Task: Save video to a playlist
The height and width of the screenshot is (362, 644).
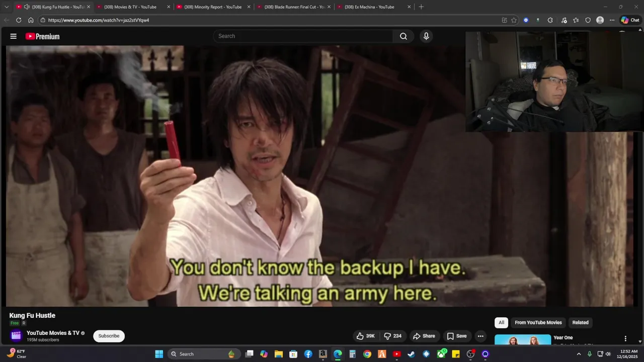Action: [457, 336]
